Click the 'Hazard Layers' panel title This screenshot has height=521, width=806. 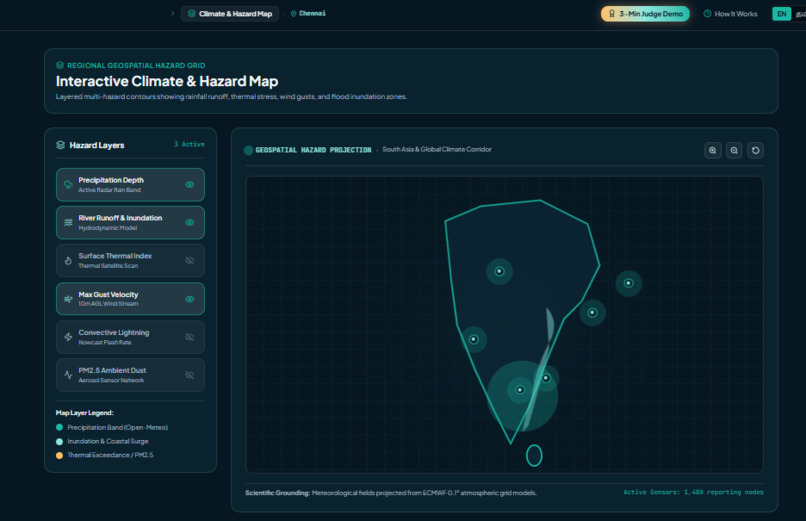(97, 145)
